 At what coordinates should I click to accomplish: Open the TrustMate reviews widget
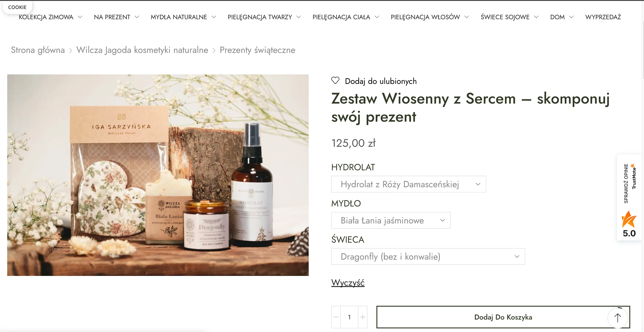[629, 197]
